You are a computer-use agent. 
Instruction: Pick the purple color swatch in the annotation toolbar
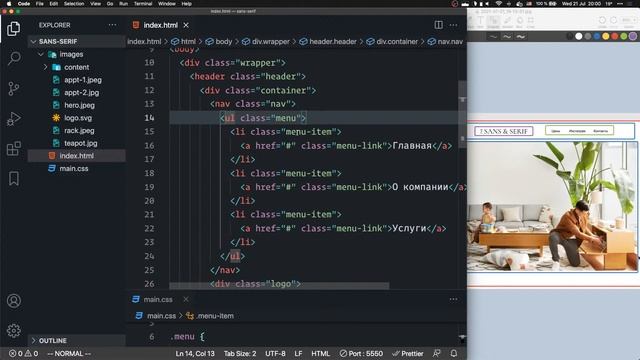point(633,36)
